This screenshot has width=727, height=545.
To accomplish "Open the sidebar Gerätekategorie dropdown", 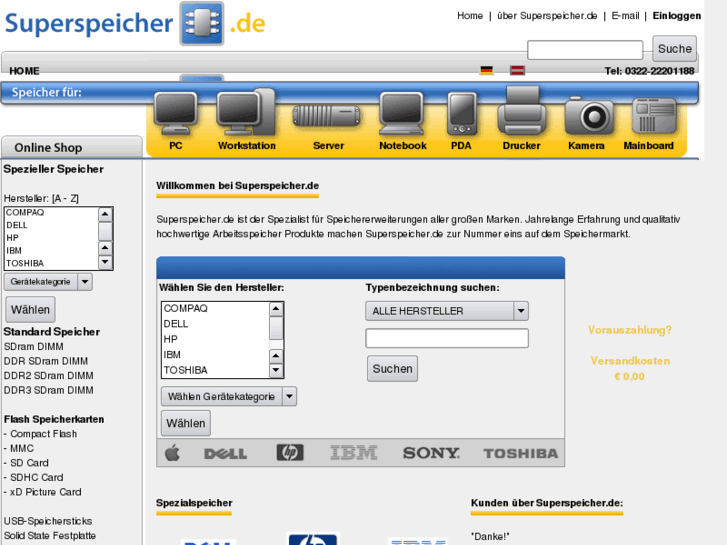I will click(x=48, y=282).
